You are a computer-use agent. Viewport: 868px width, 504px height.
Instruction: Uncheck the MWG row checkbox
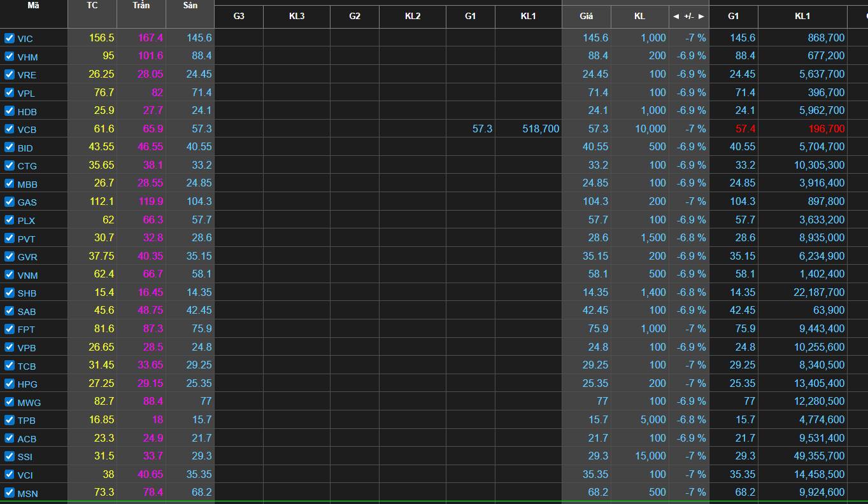pos(10,402)
